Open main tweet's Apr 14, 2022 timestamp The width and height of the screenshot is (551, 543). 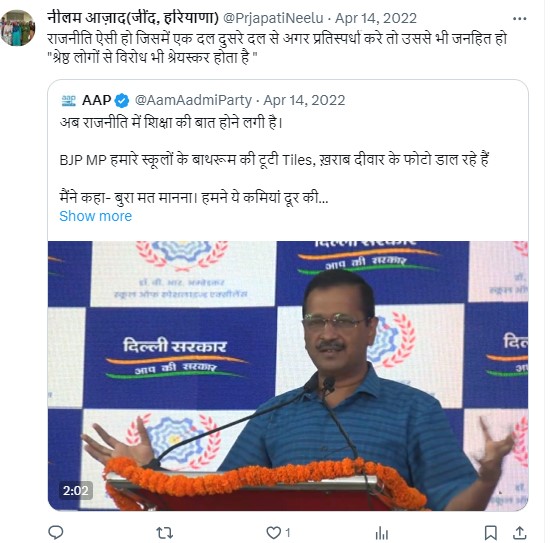pos(376,18)
